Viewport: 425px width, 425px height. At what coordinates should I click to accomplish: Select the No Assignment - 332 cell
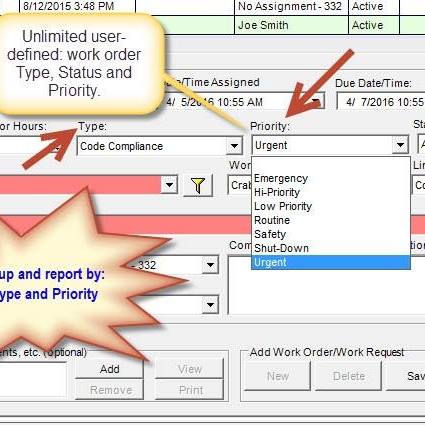coord(291,7)
